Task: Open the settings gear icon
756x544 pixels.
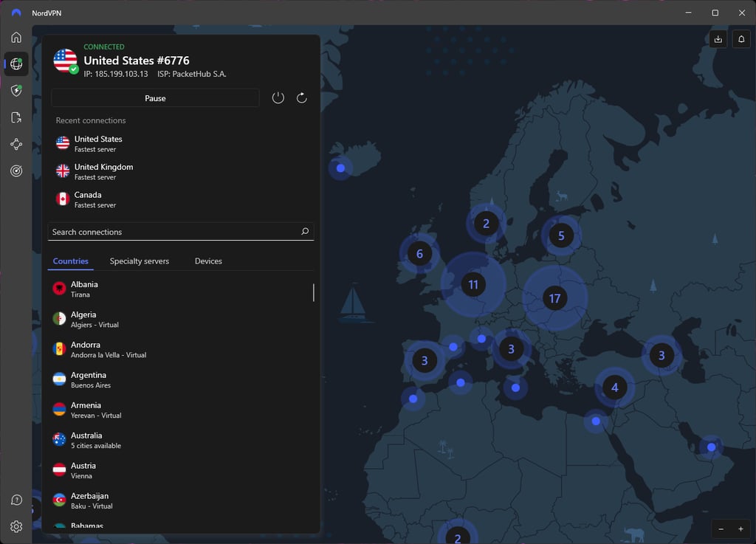Action: click(x=16, y=526)
